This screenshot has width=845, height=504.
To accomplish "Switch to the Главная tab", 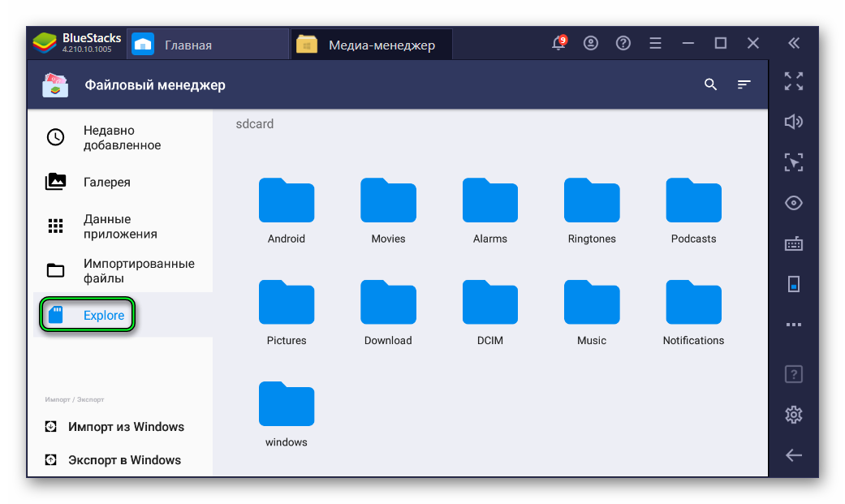I will pyautogui.click(x=188, y=45).
